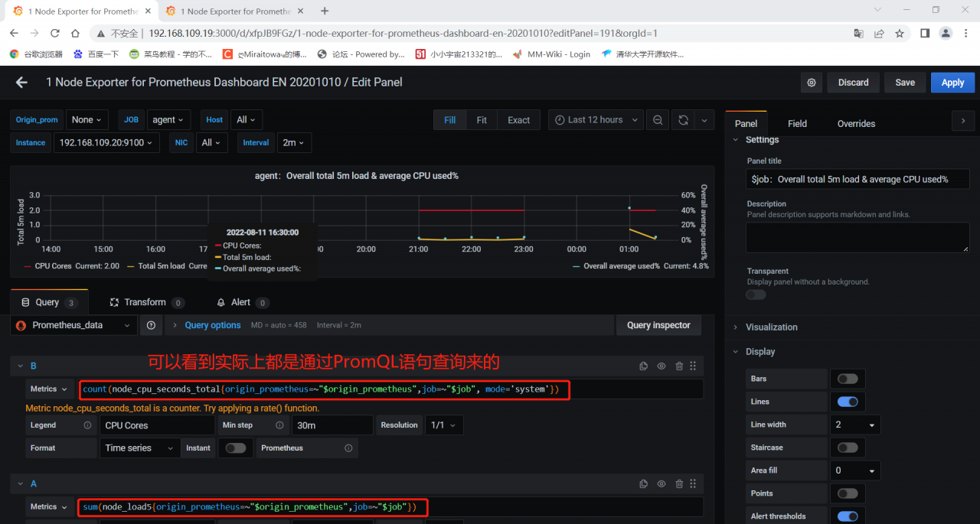This screenshot has width=980, height=524.
Task: Collapse the options pane with right chevron
Action: pyautogui.click(x=962, y=120)
